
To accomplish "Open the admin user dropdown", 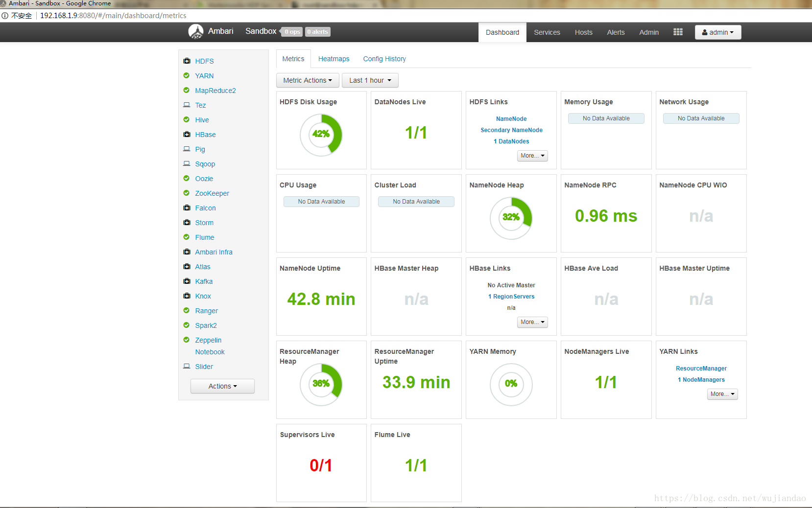I will [718, 32].
